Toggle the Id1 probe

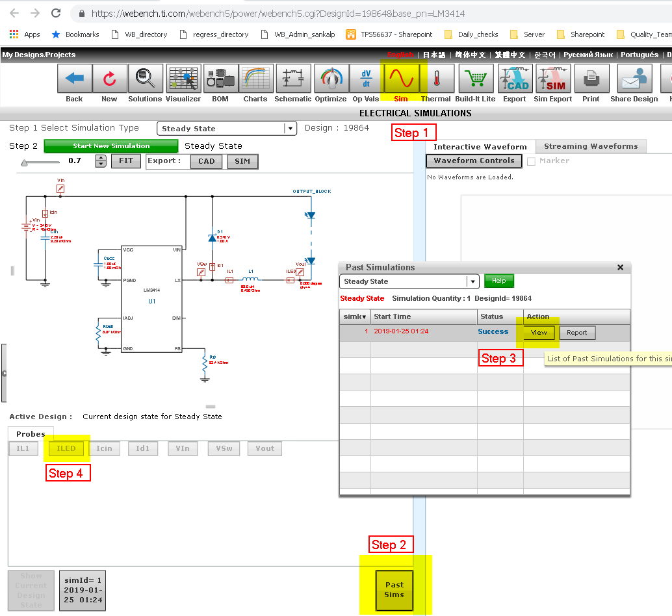[143, 448]
